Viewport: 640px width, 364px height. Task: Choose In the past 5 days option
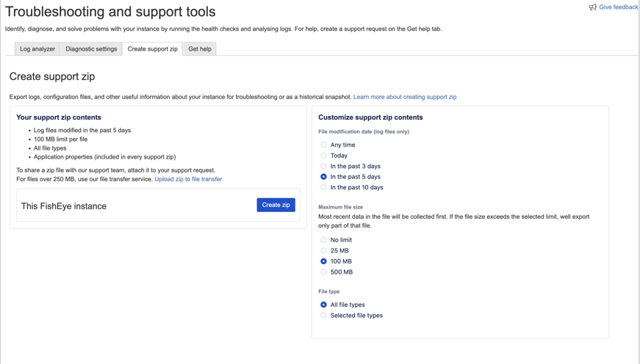click(323, 177)
